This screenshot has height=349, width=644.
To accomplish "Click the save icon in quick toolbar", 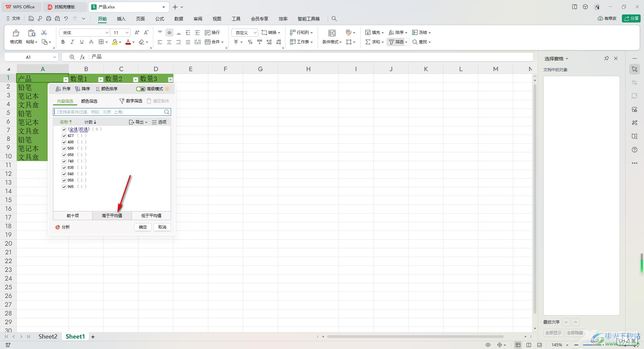I will click(x=31, y=19).
